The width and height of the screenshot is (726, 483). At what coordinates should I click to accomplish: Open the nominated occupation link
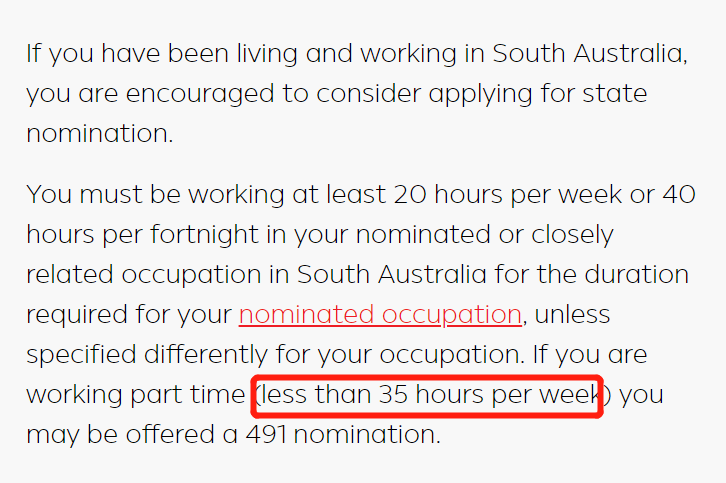pyautogui.click(x=380, y=315)
